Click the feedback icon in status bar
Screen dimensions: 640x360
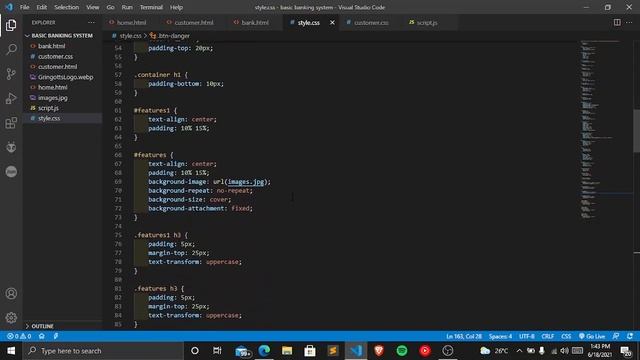(616, 336)
